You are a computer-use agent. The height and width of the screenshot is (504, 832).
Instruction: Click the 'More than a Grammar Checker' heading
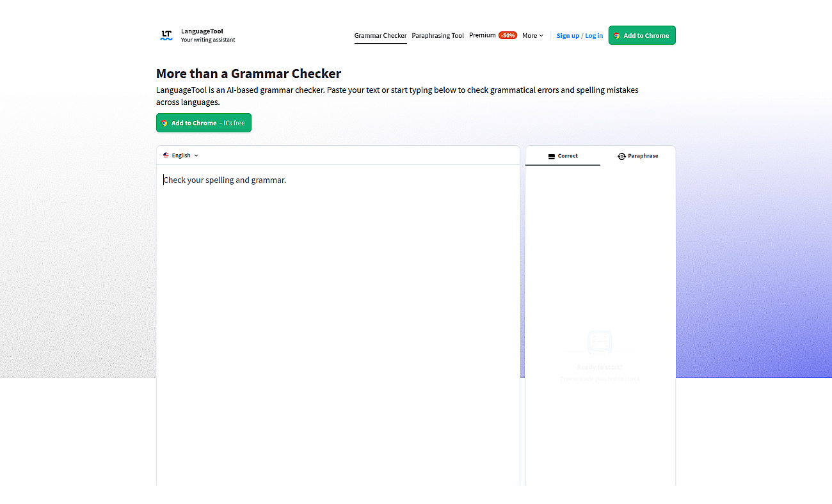[249, 73]
